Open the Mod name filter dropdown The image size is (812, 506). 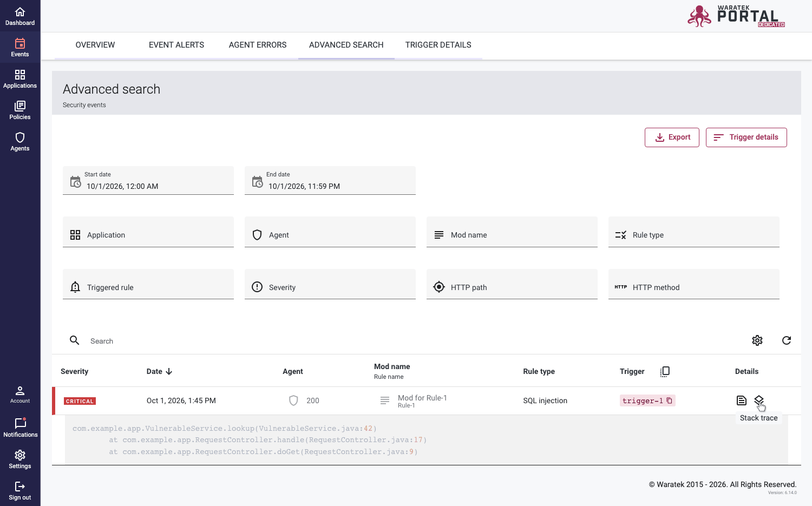[x=512, y=232]
